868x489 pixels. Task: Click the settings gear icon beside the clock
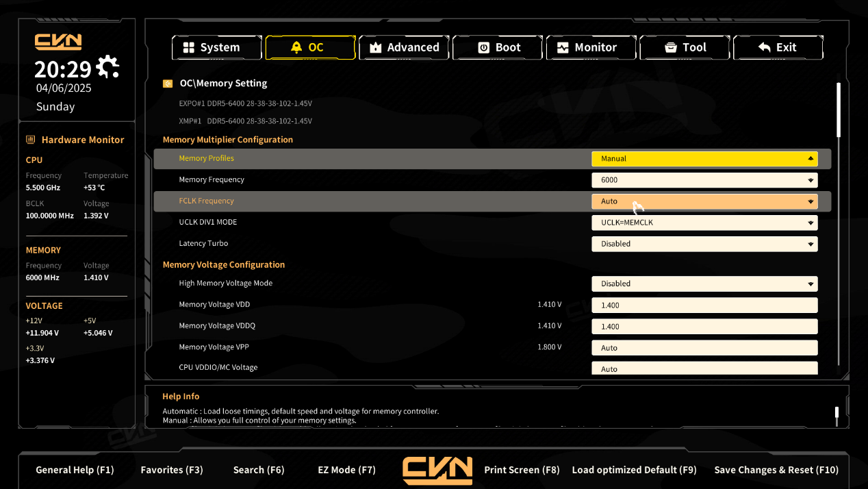pos(107,67)
